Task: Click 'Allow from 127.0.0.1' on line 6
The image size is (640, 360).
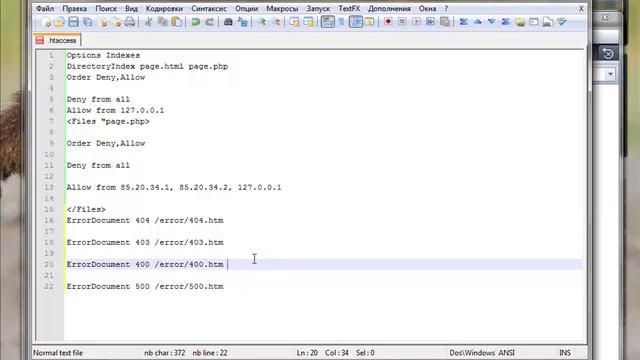Action: click(x=116, y=110)
